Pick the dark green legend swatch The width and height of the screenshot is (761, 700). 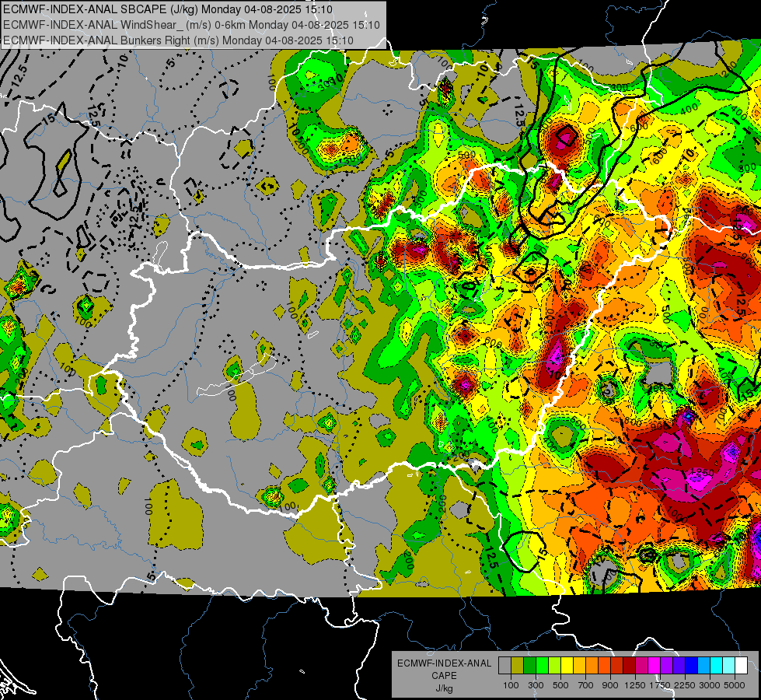(529, 665)
